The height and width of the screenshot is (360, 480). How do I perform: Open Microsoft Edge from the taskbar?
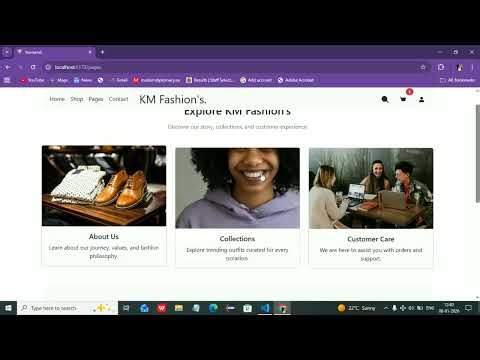click(213, 308)
